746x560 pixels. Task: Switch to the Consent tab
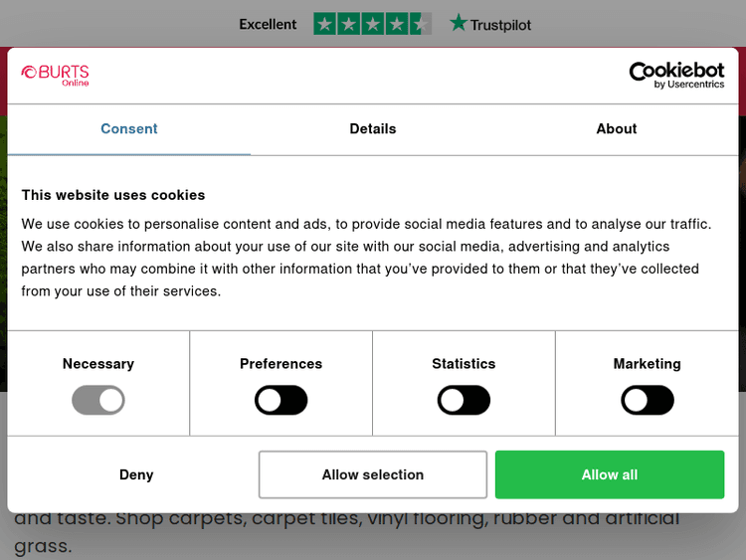pos(129,129)
